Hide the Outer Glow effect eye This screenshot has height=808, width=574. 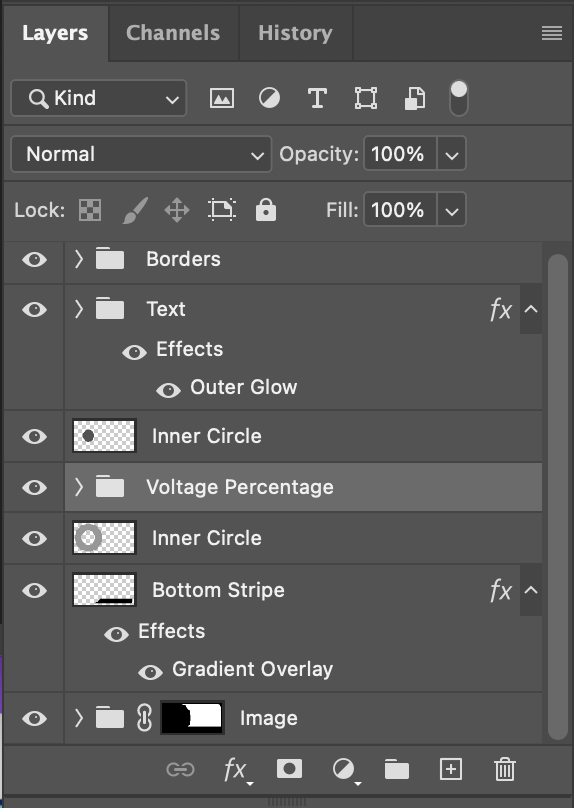[168, 390]
